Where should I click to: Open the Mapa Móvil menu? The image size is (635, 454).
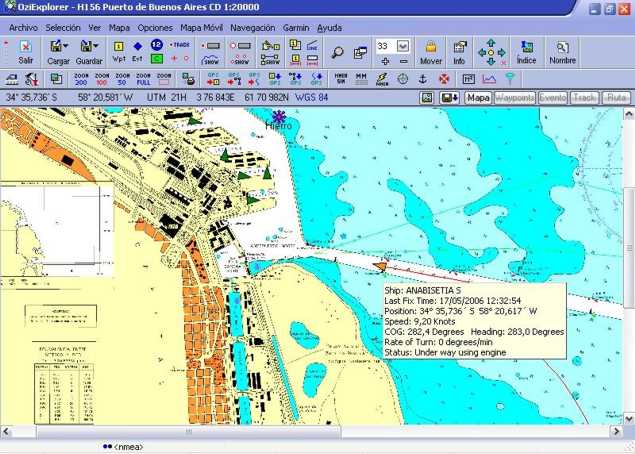point(201,28)
